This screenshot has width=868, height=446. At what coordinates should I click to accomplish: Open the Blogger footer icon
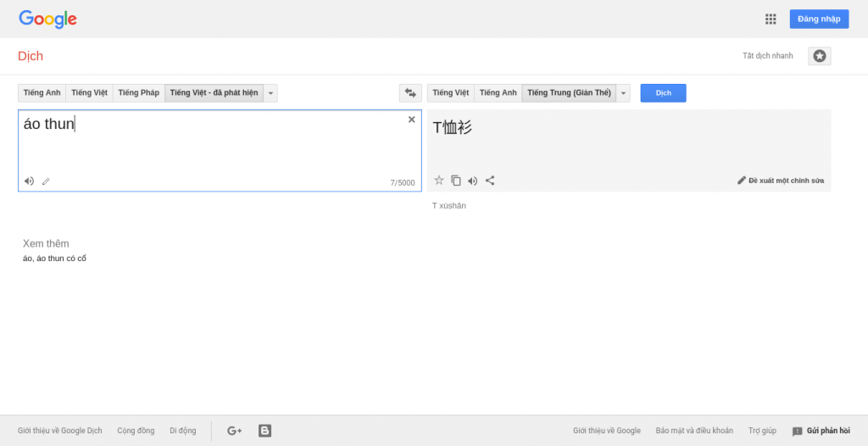click(264, 431)
